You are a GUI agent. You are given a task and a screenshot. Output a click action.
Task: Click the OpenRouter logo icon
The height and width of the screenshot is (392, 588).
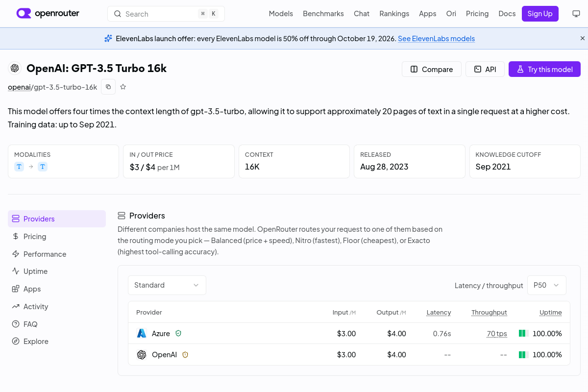(24, 13)
